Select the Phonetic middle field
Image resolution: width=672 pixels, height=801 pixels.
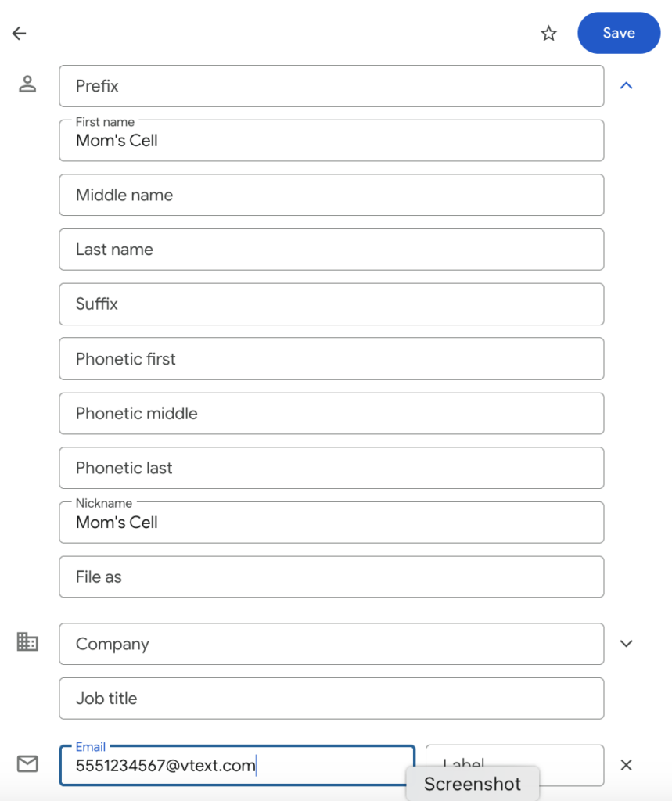(331, 413)
